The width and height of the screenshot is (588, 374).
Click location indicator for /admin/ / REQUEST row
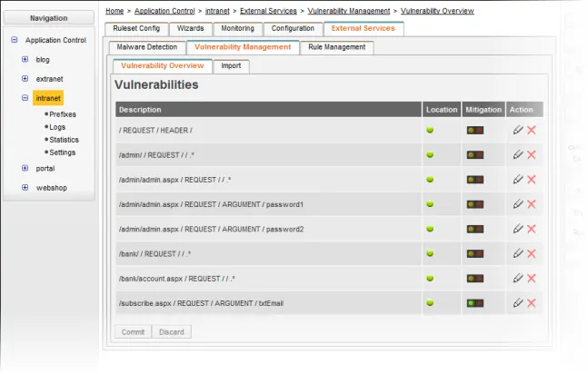point(430,154)
